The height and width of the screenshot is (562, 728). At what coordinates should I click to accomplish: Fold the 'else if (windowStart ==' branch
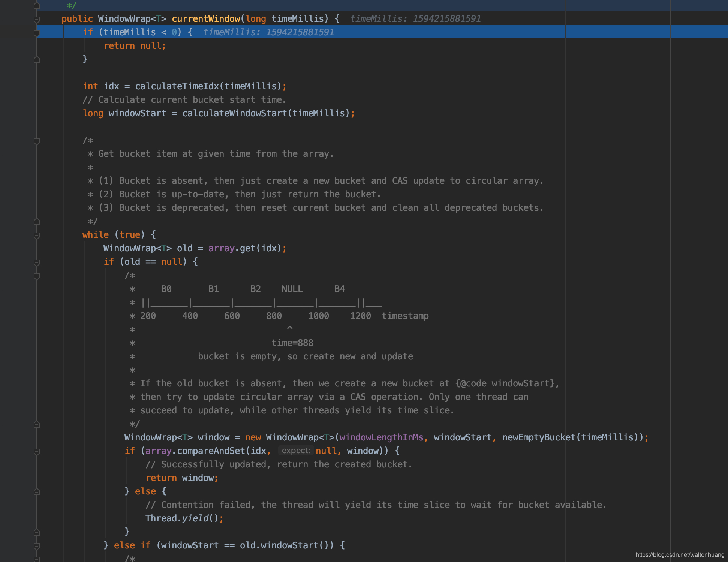tap(37, 546)
